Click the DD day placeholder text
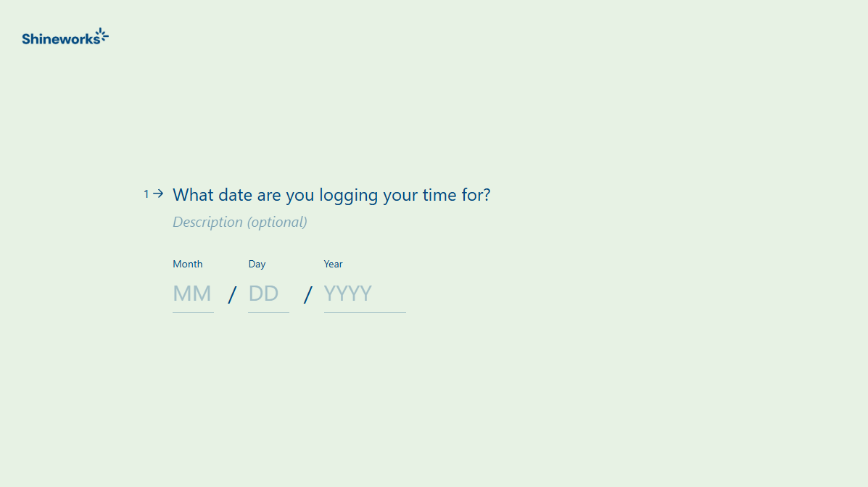The width and height of the screenshot is (868, 487). [x=264, y=294]
